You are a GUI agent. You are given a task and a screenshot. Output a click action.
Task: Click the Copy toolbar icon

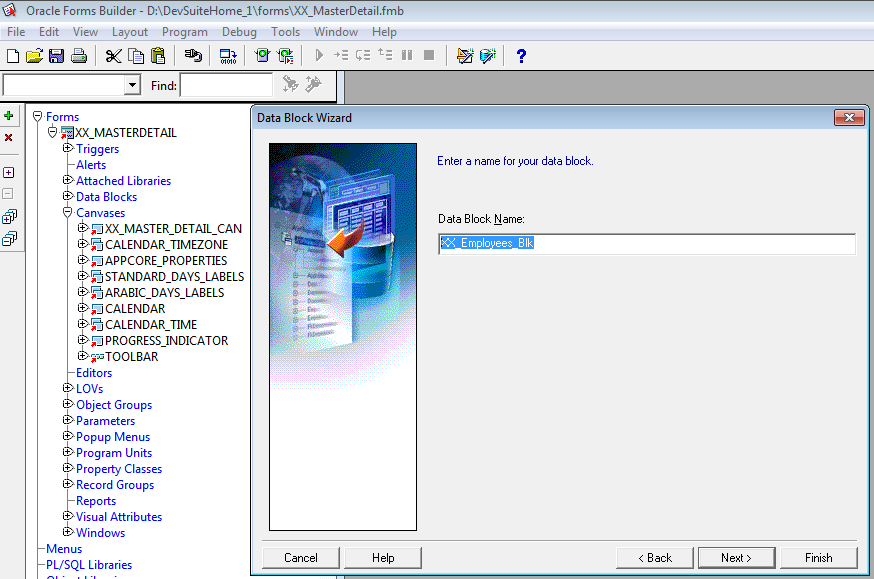pos(136,56)
